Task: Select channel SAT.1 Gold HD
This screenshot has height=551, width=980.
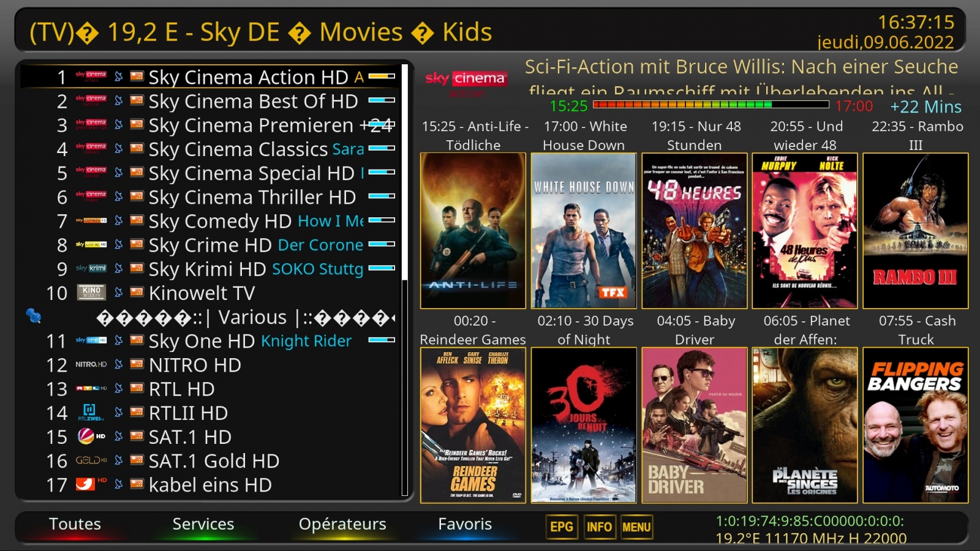Action: pos(211,460)
